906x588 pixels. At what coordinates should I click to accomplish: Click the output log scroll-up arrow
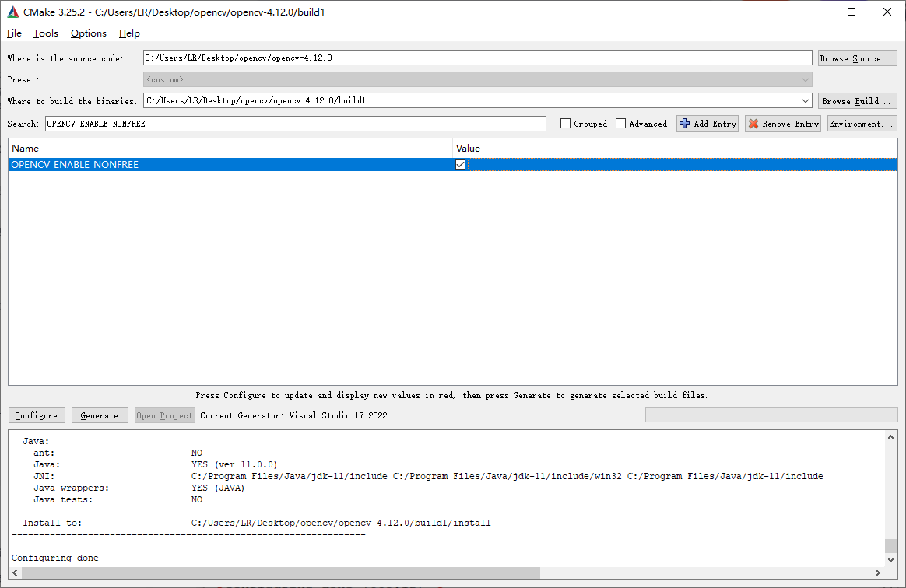tap(890, 437)
